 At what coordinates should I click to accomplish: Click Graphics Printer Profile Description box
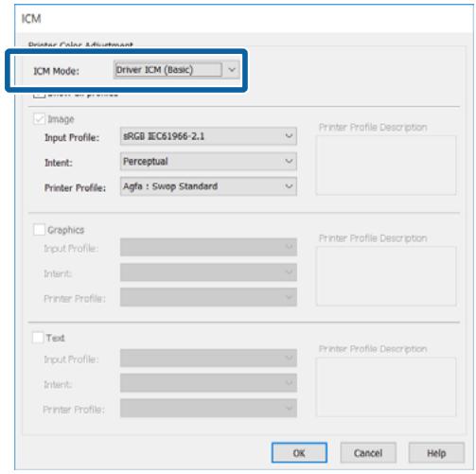click(386, 276)
